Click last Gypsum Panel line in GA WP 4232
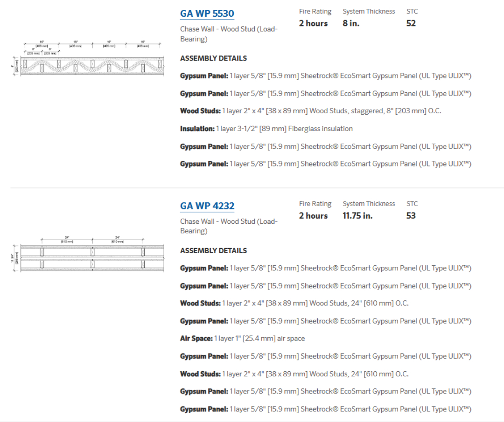The height and width of the screenshot is (422, 504). tap(325, 409)
